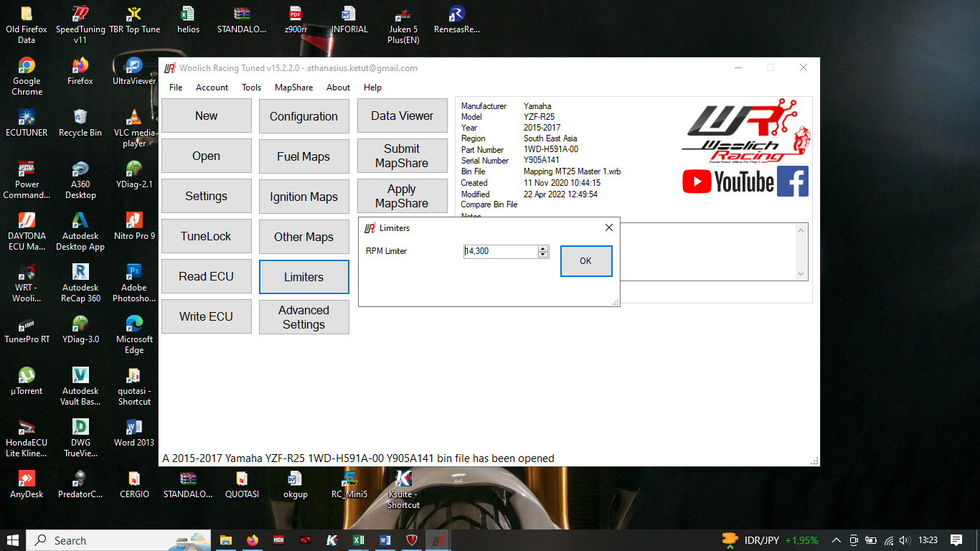Screen dimensions: 980x551
Task: Open Excel from the taskbar
Action: [x=359, y=540]
